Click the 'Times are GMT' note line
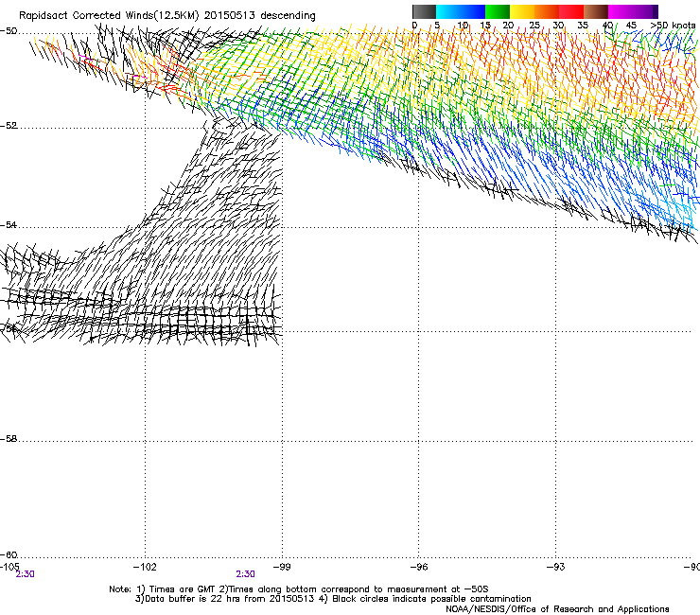 [299, 589]
